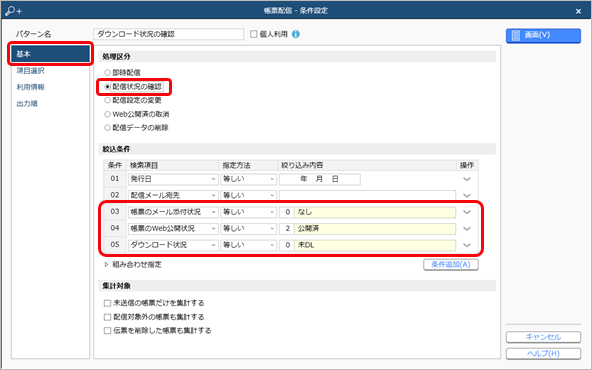The width and height of the screenshot is (592, 370).
Task: Click the info icon beside 個人利用
Action: pyautogui.click(x=296, y=34)
